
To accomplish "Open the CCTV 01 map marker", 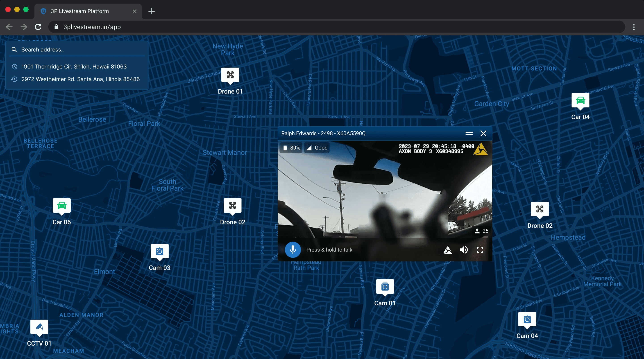I will [x=39, y=327].
